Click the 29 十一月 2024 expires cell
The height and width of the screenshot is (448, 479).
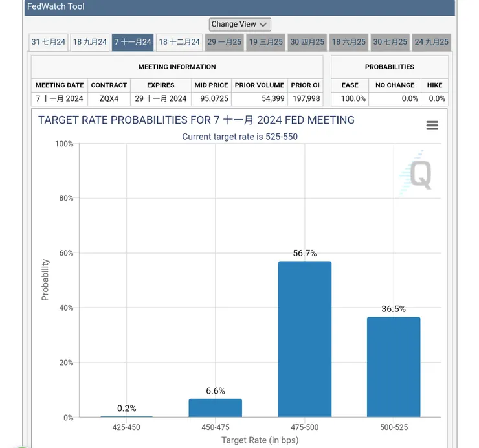click(161, 98)
